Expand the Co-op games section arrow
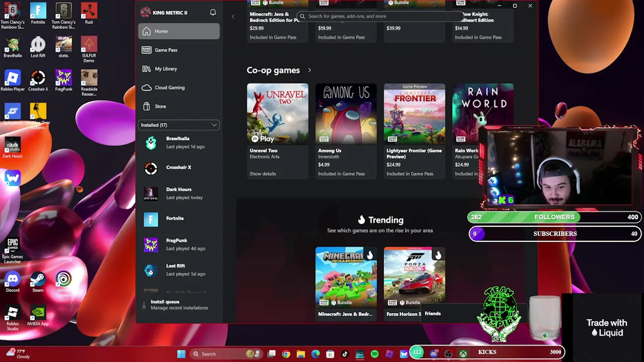The image size is (644, 362). point(309,70)
